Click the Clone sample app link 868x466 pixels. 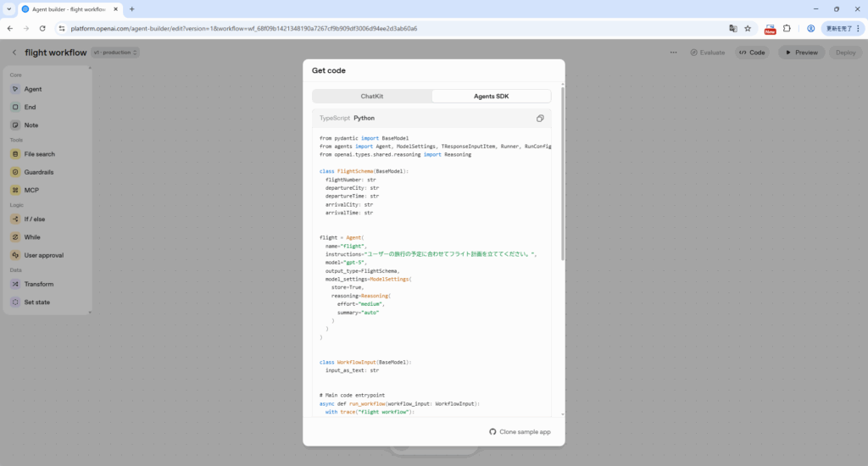coord(520,432)
